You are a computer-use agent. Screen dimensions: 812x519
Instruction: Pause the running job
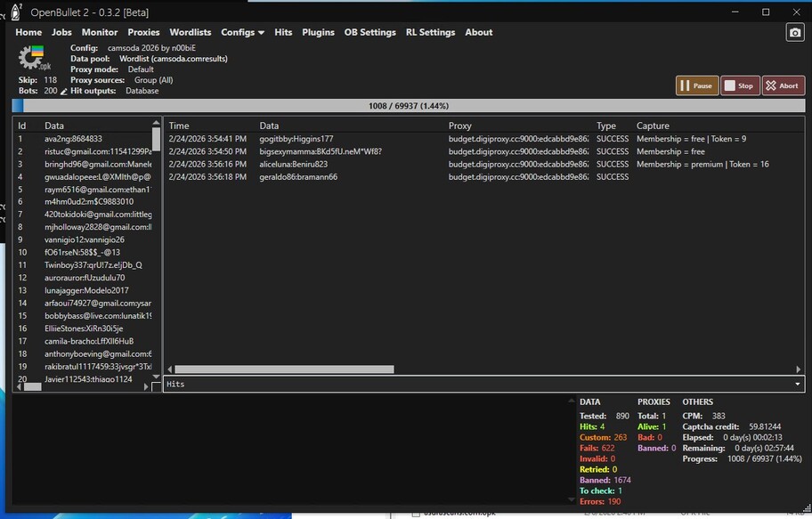pos(697,86)
